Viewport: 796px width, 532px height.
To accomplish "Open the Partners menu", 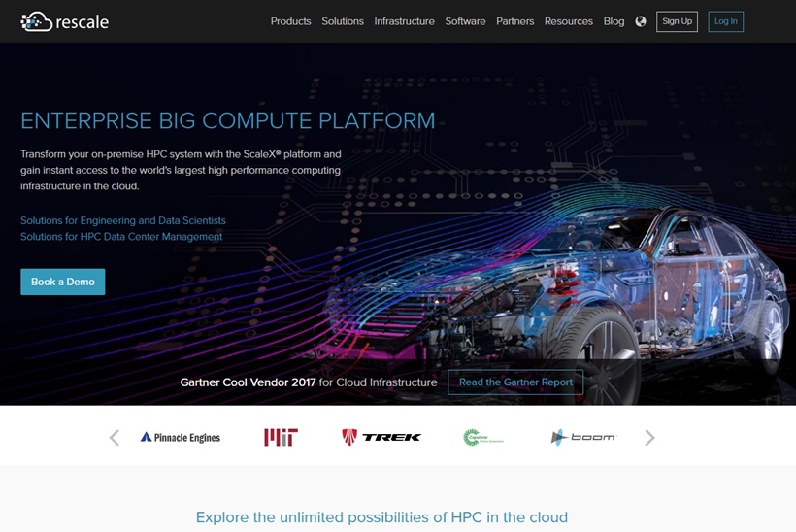I will point(514,21).
